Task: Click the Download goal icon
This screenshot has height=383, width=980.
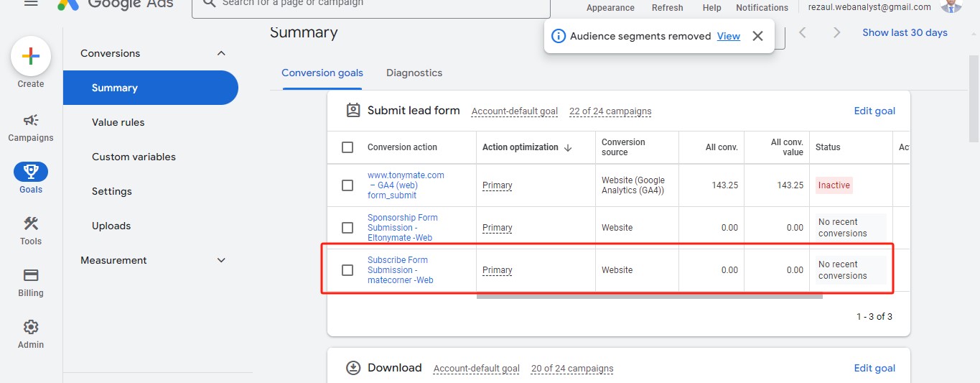Action: [x=353, y=368]
